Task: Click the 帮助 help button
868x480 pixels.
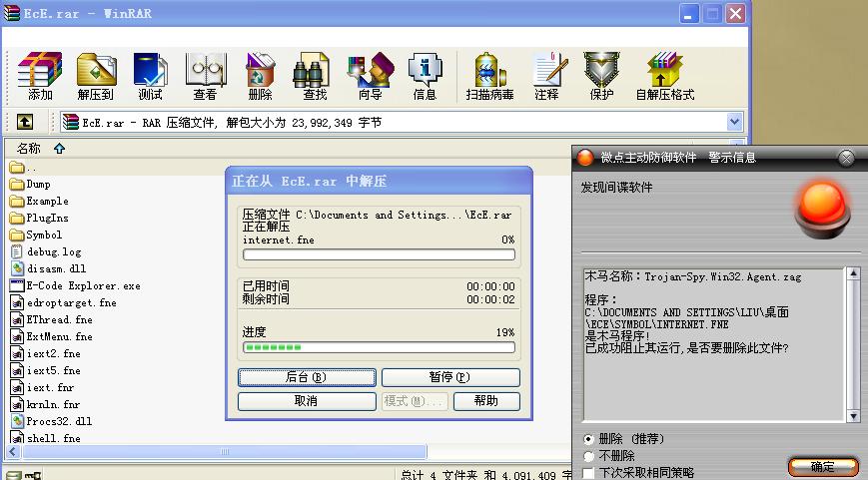Action: 486,401
